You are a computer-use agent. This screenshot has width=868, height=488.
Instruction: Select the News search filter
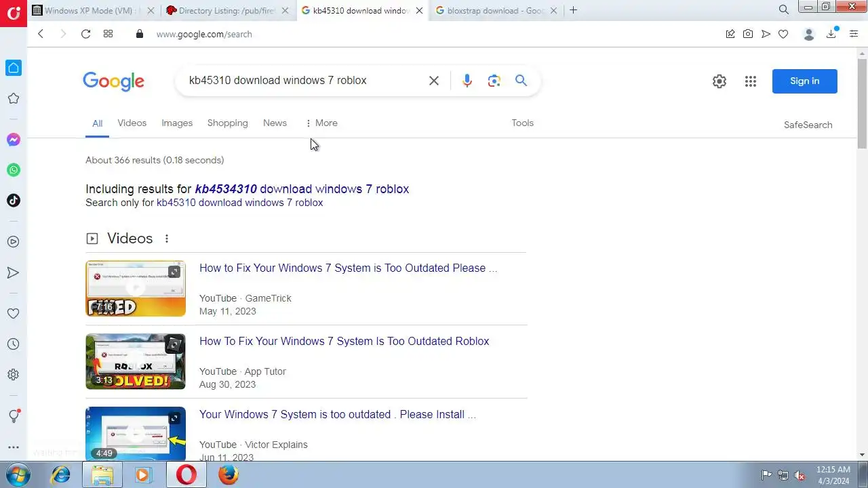pos(275,123)
